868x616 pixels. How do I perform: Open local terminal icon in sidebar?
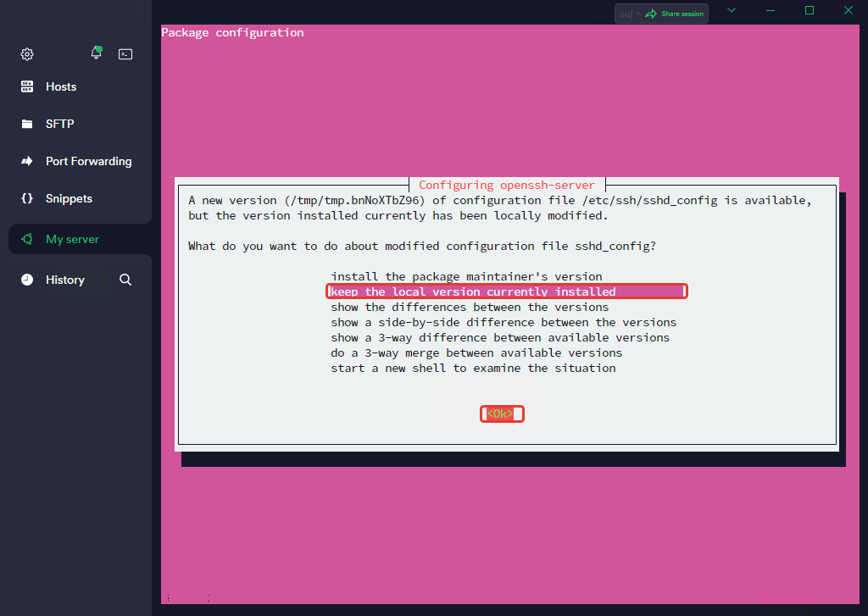tap(125, 54)
